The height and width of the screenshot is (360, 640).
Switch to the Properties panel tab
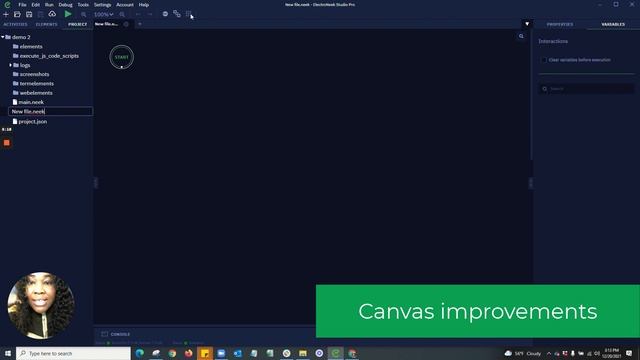click(560, 24)
